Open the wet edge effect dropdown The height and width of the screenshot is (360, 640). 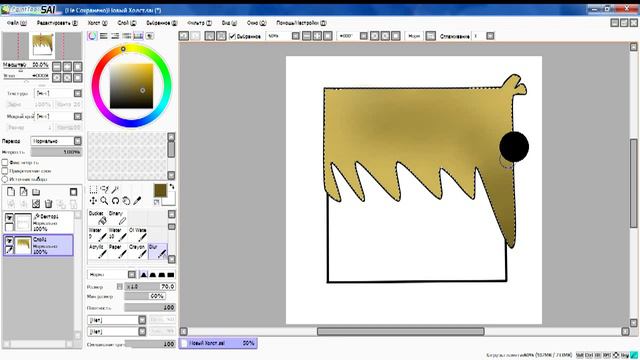tap(78, 116)
